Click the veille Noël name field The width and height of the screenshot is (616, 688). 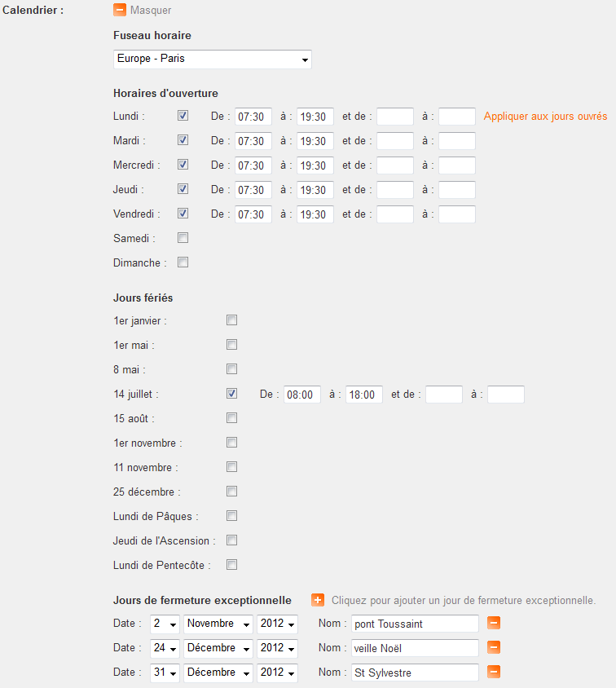(x=415, y=649)
